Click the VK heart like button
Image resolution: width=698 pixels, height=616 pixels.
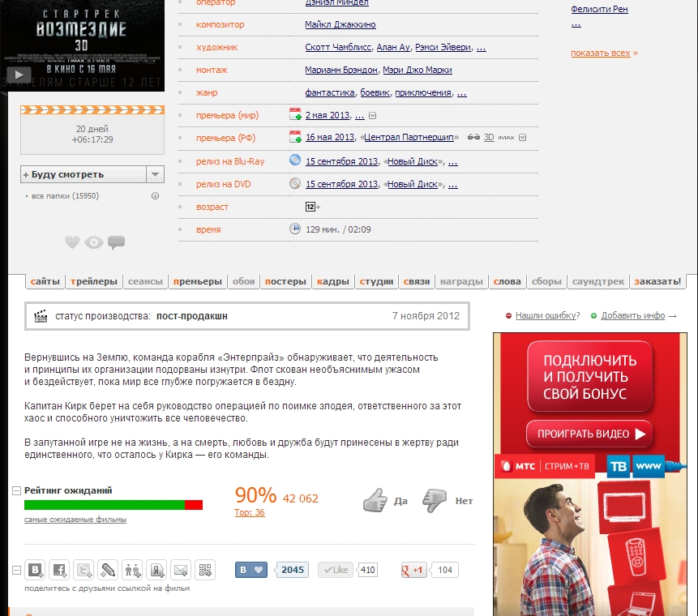[x=251, y=570]
